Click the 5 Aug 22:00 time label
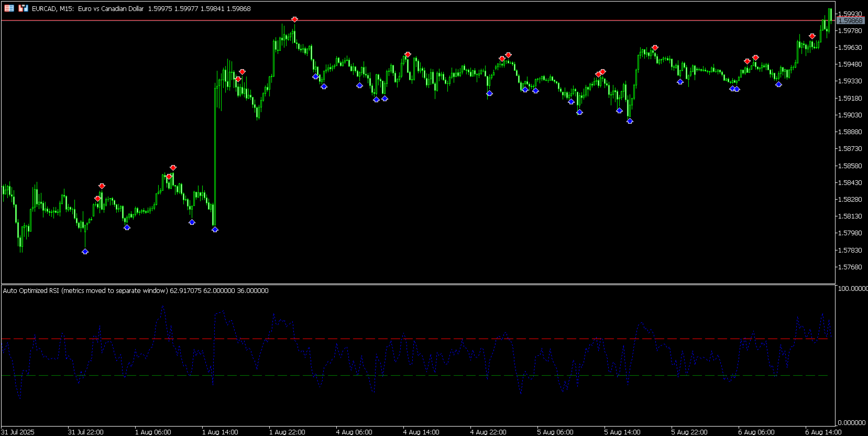This screenshot has width=868, height=436. coord(689,432)
